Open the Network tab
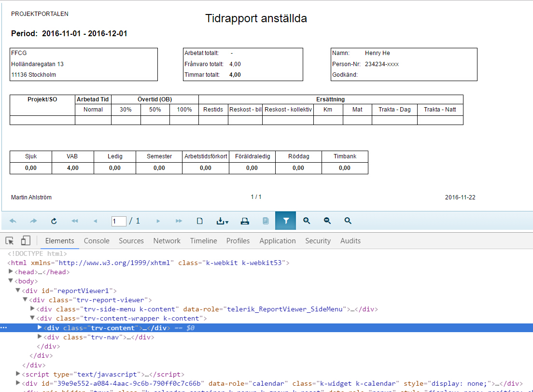This screenshot has height=392, width=533. point(167,241)
